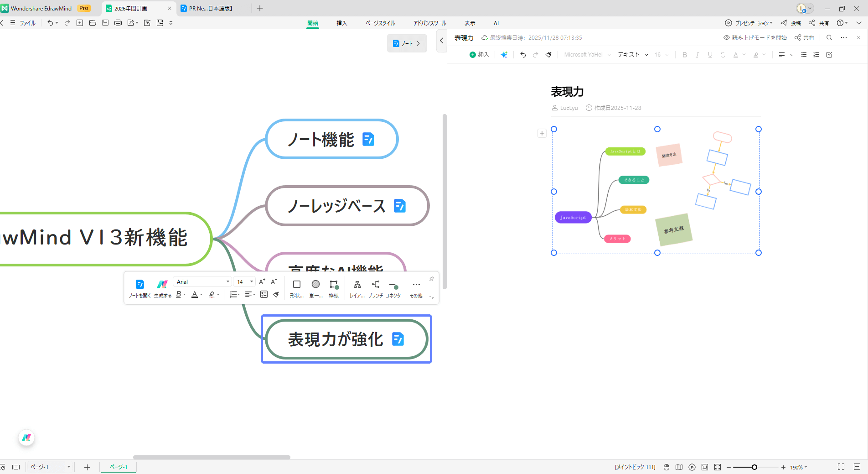Toggle italic formatting in the note toolbar

point(697,54)
